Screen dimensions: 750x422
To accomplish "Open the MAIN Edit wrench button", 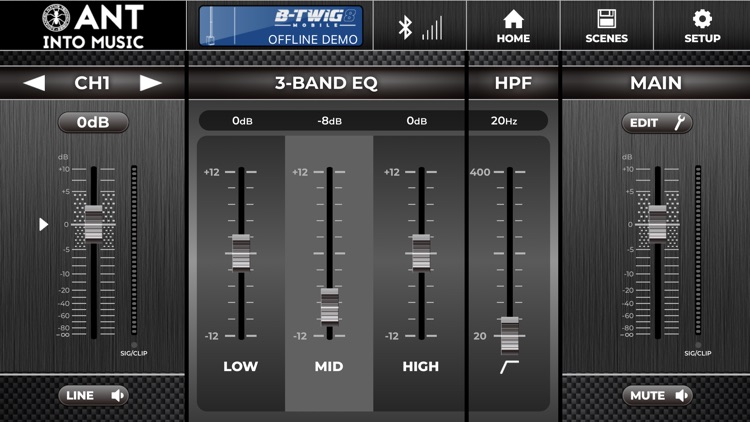I will (x=657, y=123).
